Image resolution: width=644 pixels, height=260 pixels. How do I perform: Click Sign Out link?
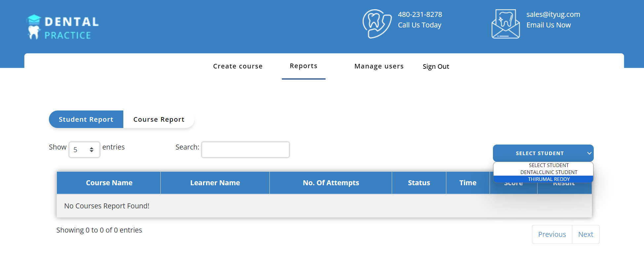coord(436,66)
